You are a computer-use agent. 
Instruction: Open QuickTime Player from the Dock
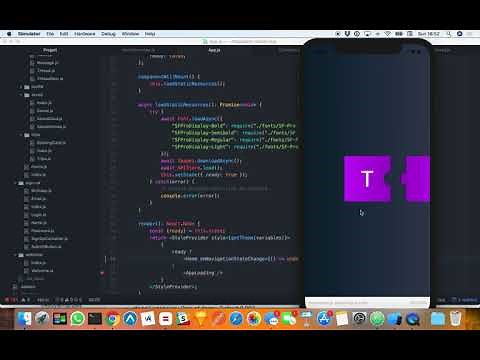pyautogui.click(x=412, y=319)
